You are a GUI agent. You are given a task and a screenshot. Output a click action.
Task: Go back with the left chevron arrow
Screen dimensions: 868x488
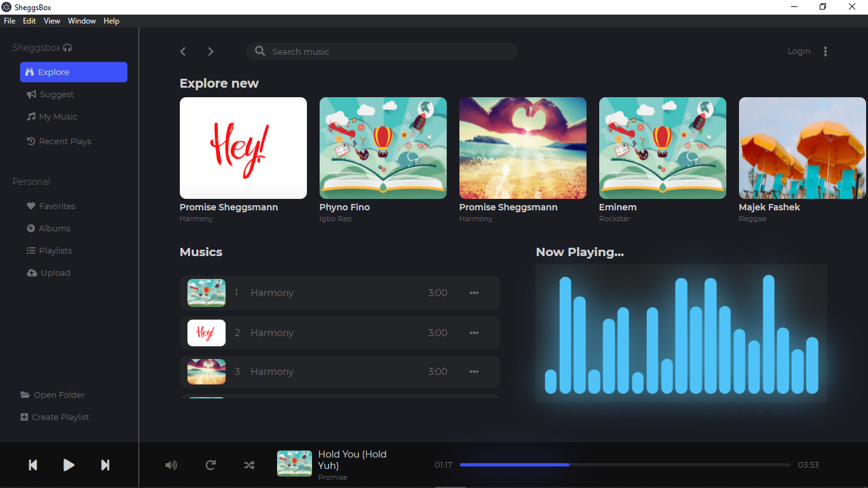click(x=183, y=51)
